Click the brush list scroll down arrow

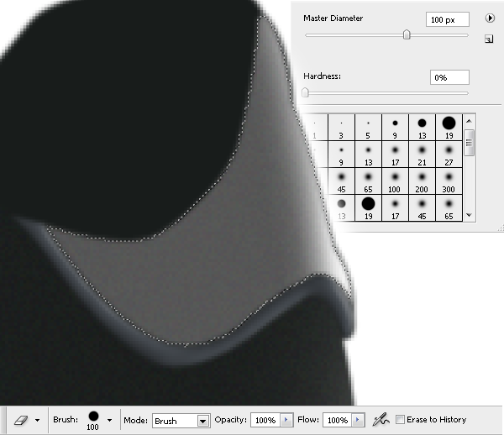point(470,216)
